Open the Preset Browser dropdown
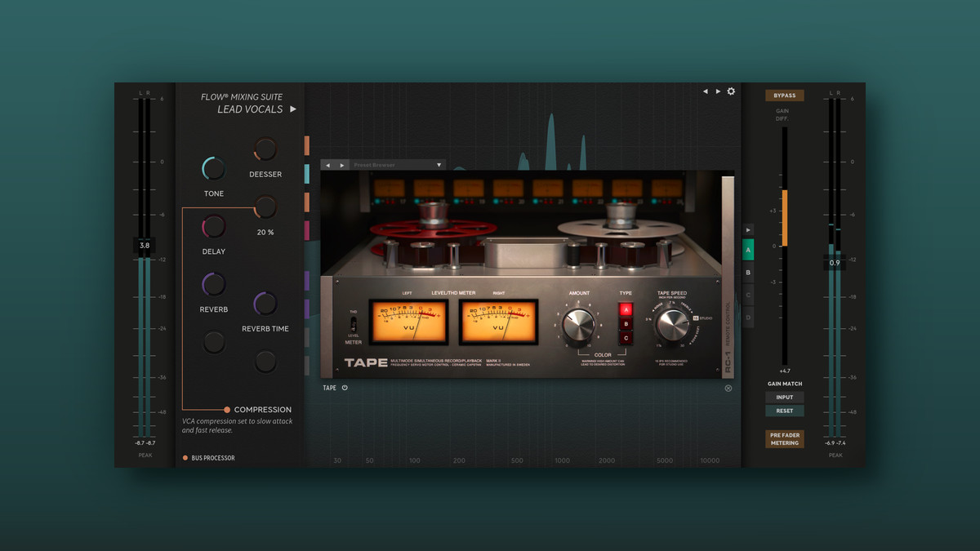This screenshot has height=551, width=980. (x=439, y=165)
